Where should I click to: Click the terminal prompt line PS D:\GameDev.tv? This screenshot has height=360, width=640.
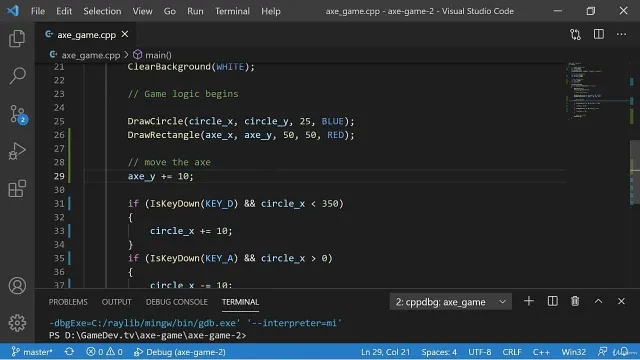coord(147,336)
